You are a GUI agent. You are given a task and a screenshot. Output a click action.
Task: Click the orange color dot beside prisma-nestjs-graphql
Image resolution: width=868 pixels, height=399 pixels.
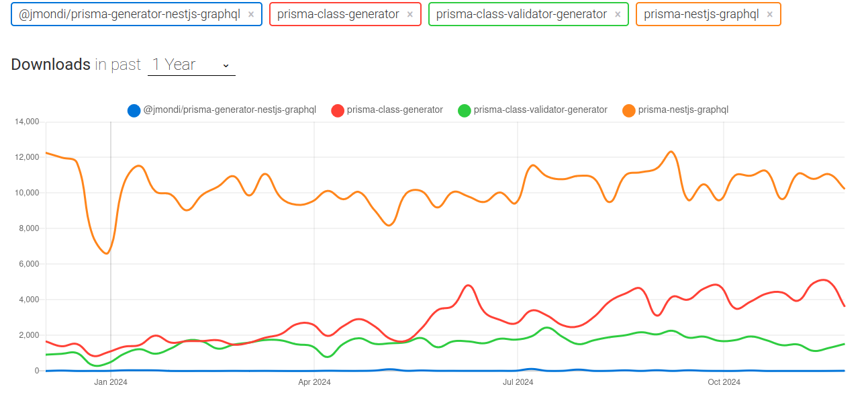(x=630, y=109)
